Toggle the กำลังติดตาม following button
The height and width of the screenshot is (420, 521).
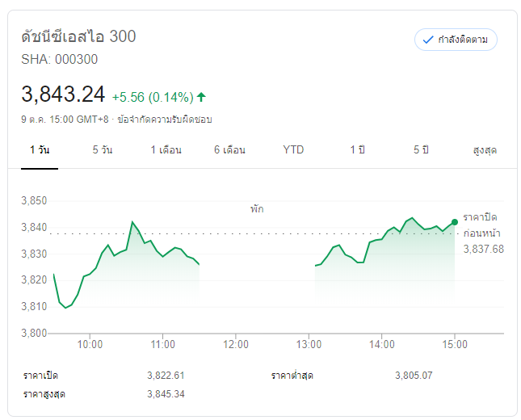(x=456, y=40)
